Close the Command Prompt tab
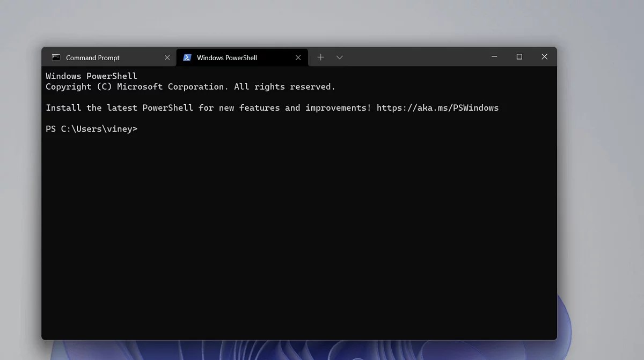 (167, 57)
